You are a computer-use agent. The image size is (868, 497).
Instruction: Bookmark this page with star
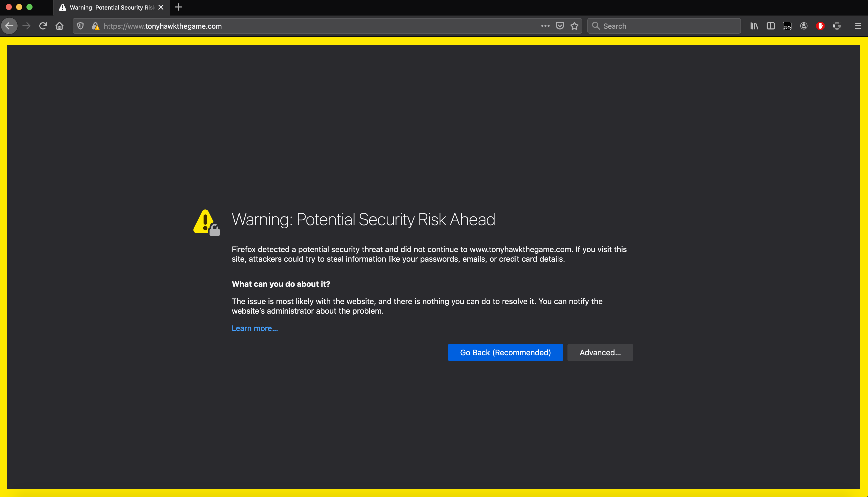tap(574, 26)
